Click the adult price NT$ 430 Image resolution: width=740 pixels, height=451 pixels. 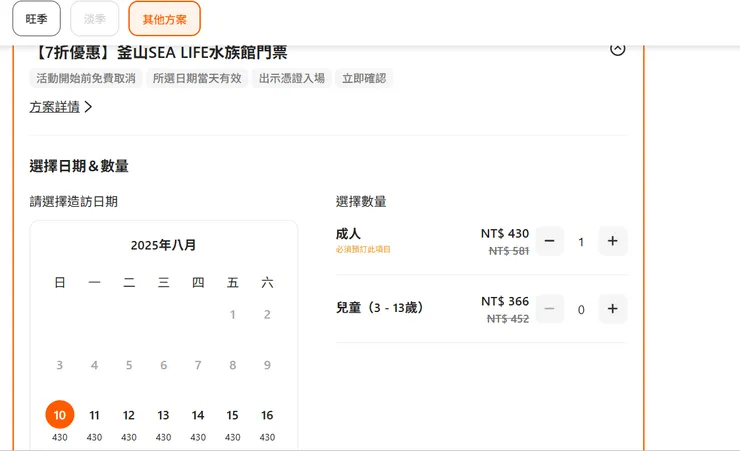[505, 234]
